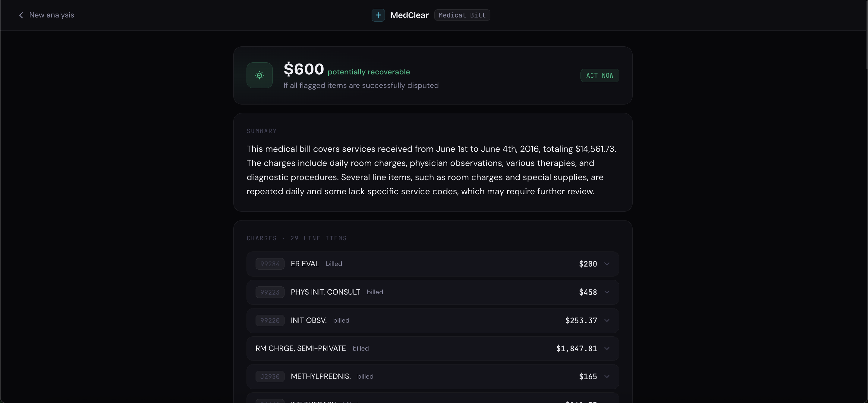Click the $600 recoverable amount
The height and width of the screenshot is (403, 868).
[x=303, y=69]
